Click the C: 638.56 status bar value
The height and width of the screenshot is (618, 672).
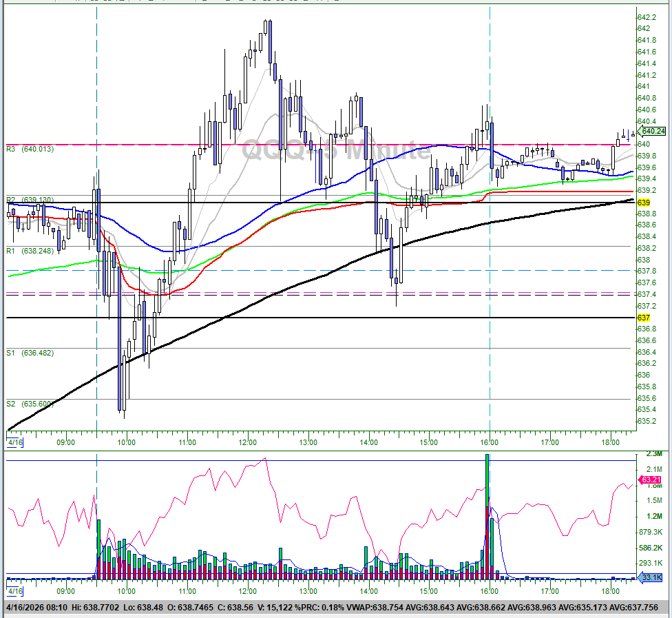pyautogui.click(x=235, y=608)
